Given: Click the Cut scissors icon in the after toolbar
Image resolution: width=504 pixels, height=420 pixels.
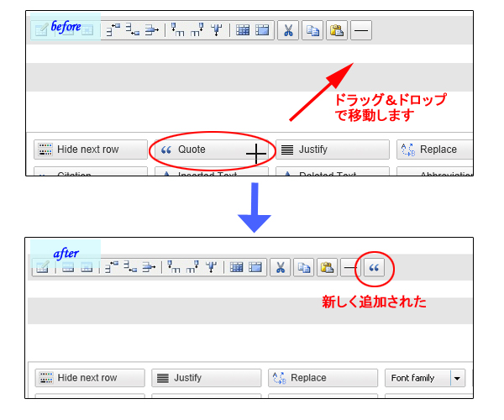Looking at the screenshot, I should (281, 268).
